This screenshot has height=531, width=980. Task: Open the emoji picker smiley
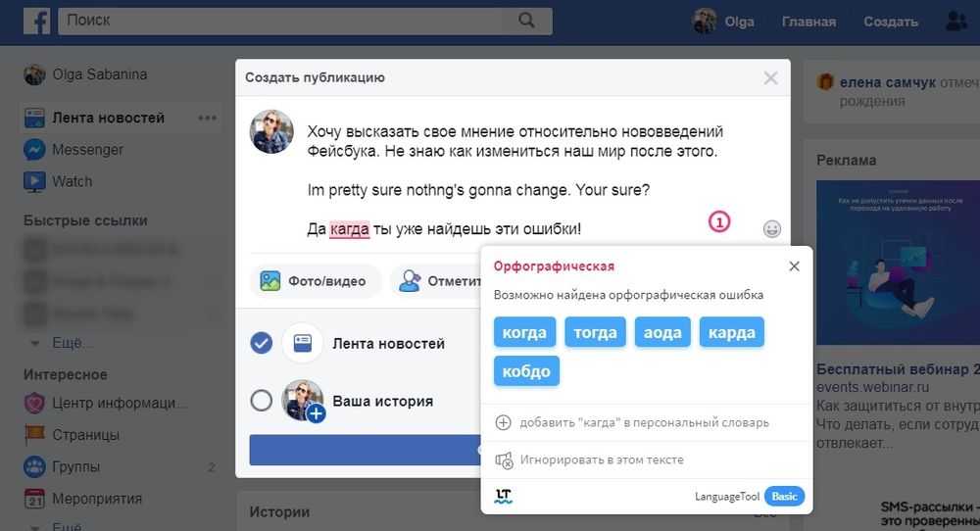(x=772, y=229)
